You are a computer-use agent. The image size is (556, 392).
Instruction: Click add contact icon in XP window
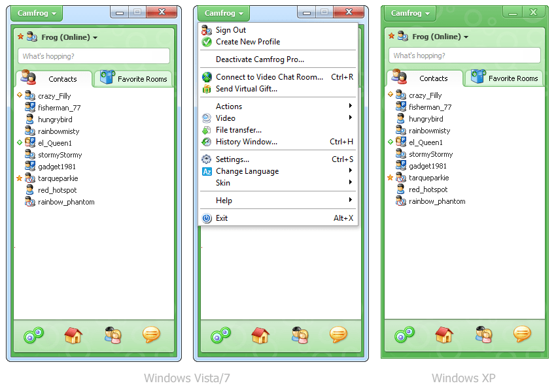(x=484, y=335)
